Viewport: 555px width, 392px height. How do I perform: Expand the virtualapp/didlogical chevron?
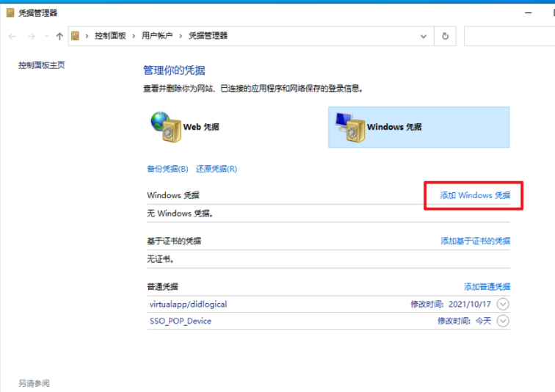coord(503,304)
